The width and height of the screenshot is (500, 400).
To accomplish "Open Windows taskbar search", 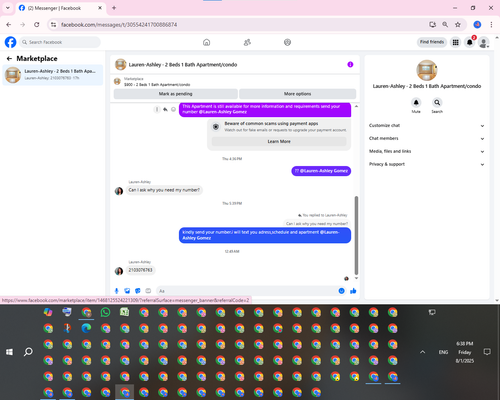I will coord(28,352).
